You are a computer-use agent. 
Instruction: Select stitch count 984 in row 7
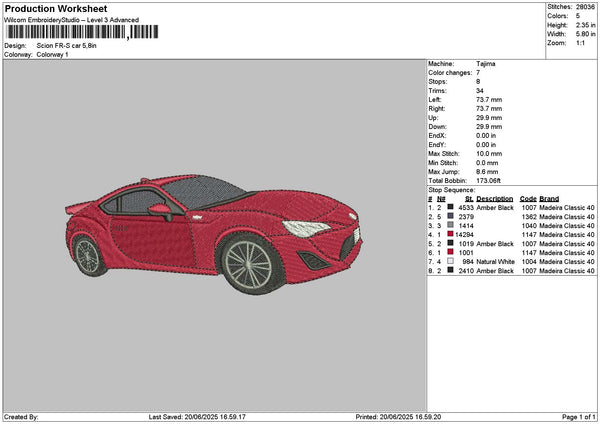point(468,262)
